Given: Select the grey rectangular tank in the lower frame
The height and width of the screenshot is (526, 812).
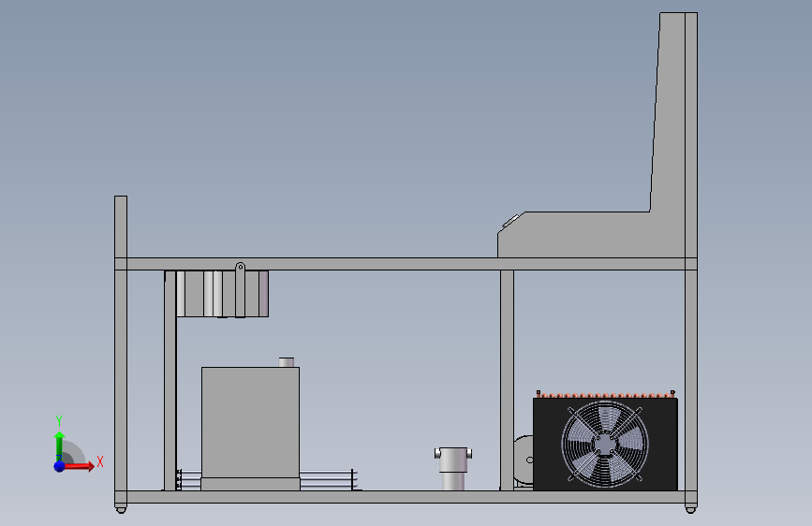Looking at the screenshot, I should 251,428.
